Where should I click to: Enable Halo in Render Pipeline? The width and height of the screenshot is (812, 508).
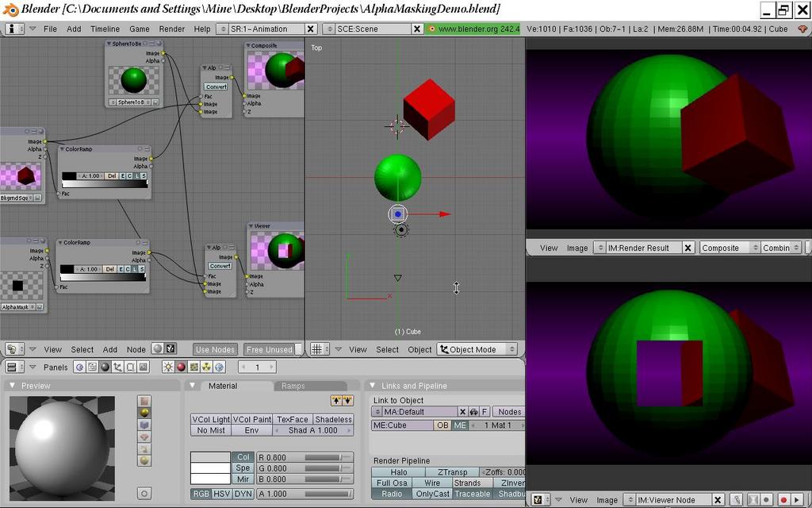(x=398, y=472)
